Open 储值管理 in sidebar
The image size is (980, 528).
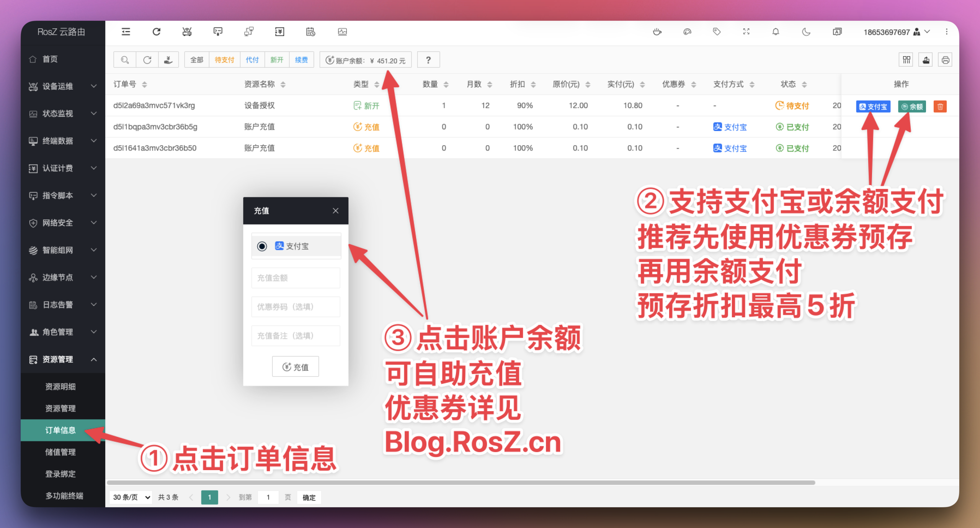coord(60,452)
